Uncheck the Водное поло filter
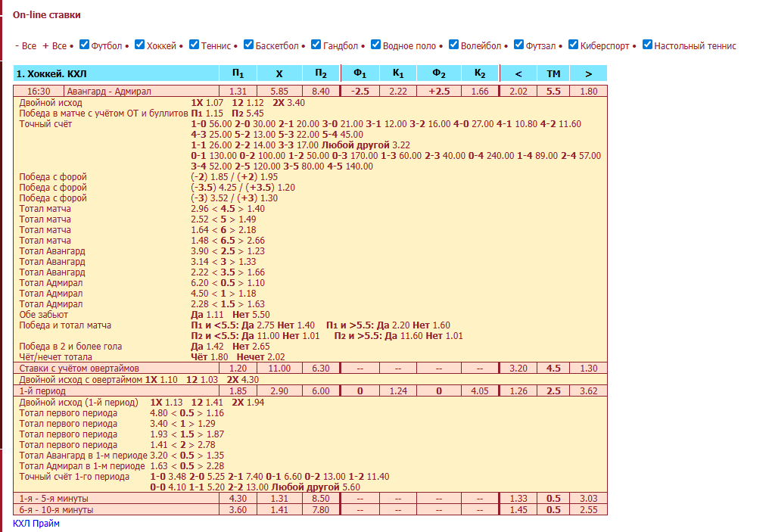769x532 pixels. 377,45
